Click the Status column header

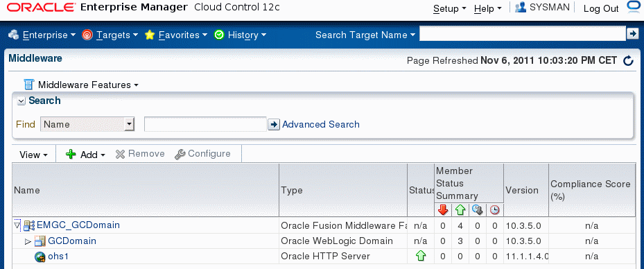(x=421, y=190)
